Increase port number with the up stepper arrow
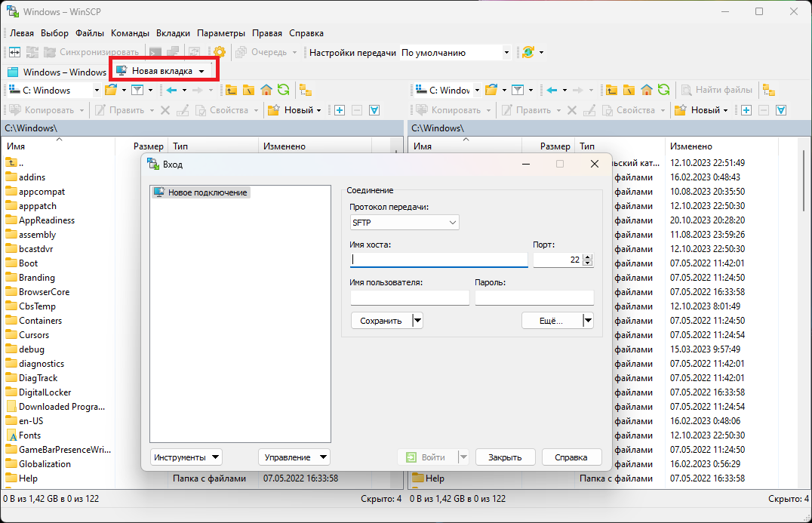 click(588, 257)
